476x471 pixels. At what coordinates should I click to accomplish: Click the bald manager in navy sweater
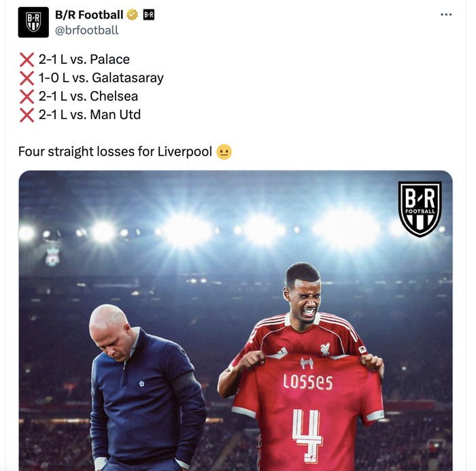(x=146, y=389)
